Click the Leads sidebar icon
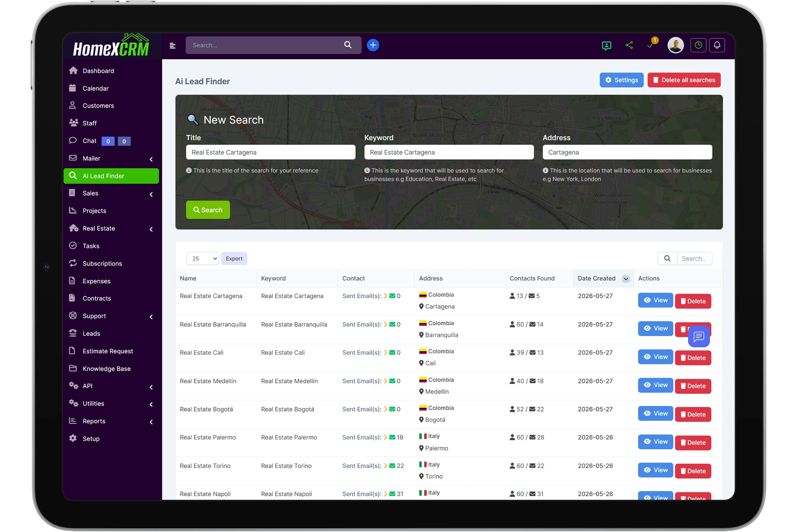The image size is (801, 532). coord(73,333)
